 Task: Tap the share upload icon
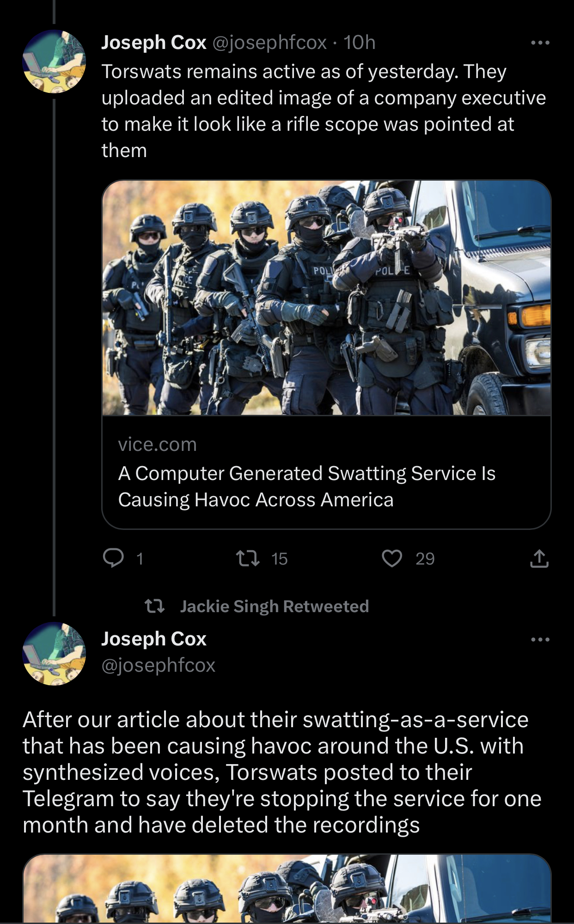[539, 558]
